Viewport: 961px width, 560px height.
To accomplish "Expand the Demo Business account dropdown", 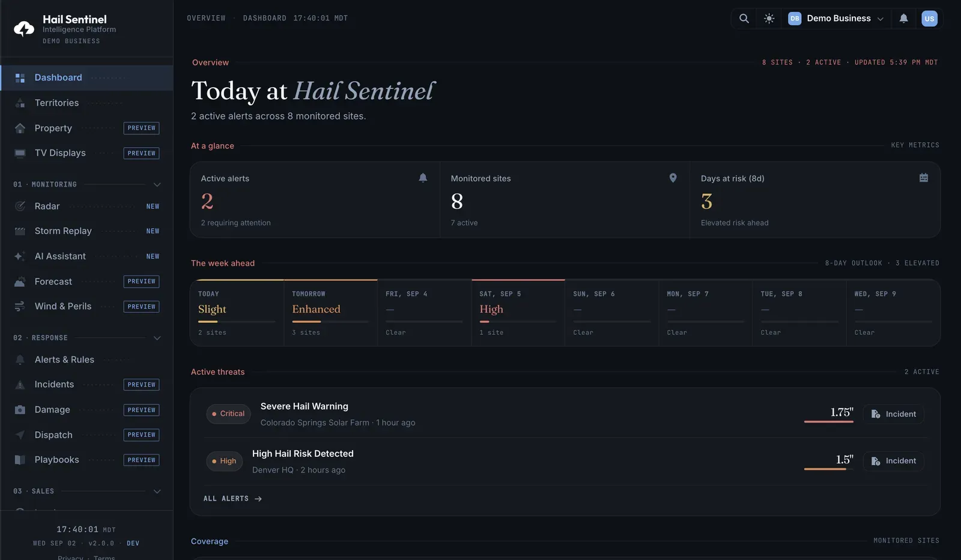I will [836, 19].
